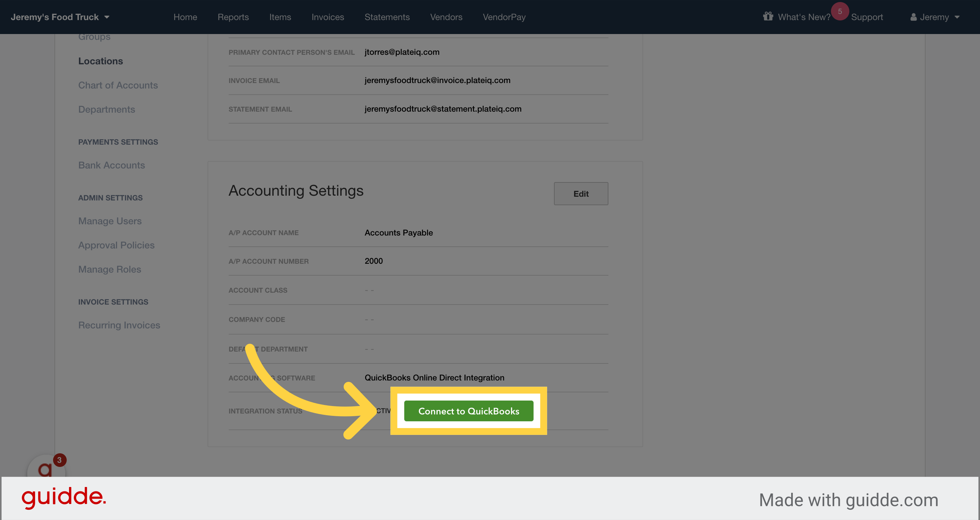This screenshot has width=980, height=520.
Task: Select the jeremysfoodtruck@statement.plateiq.com statement email
Action: [x=443, y=109]
